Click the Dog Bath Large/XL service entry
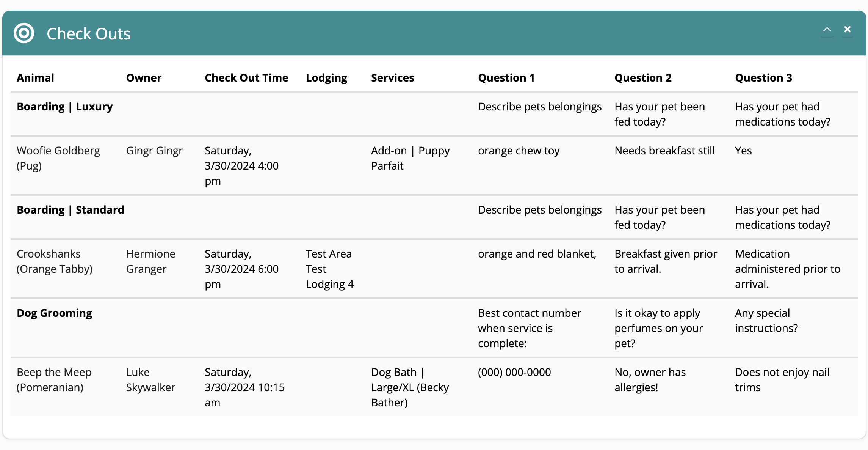The height and width of the screenshot is (450, 868). point(409,387)
